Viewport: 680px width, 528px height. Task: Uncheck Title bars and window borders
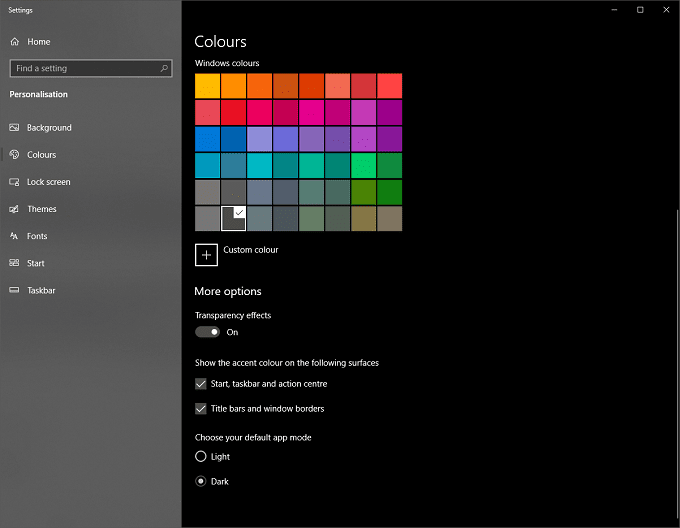pos(201,409)
